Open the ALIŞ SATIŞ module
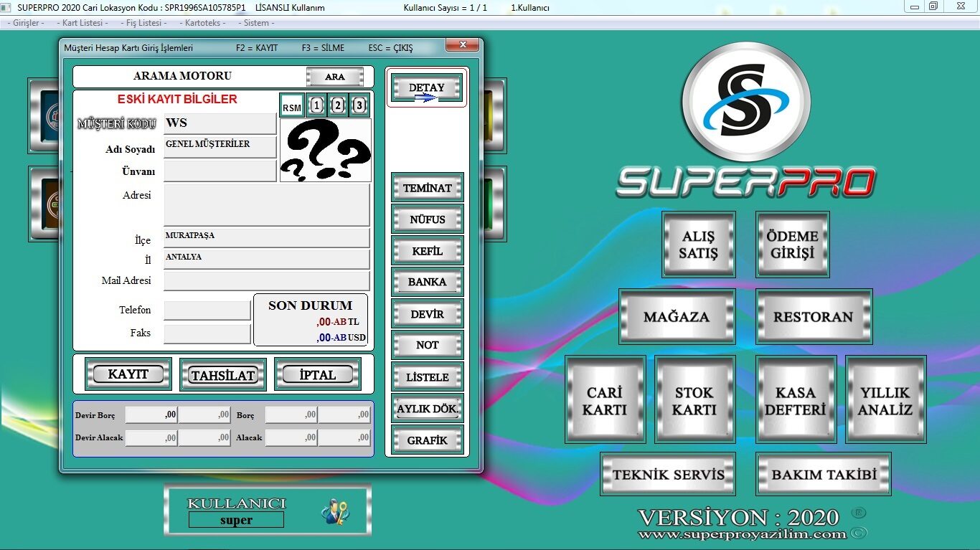This screenshot has height=550, width=980. pyautogui.click(x=699, y=245)
